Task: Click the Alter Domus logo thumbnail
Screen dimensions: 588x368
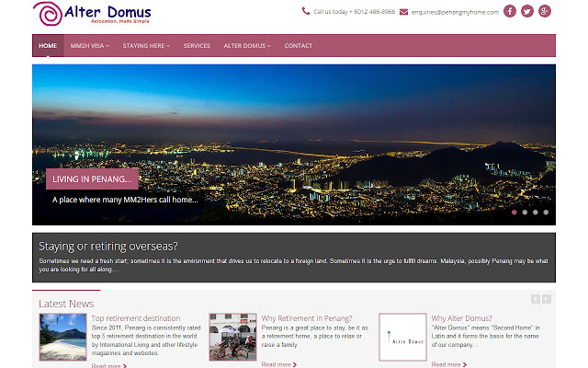Action: (x=402, y=338)
